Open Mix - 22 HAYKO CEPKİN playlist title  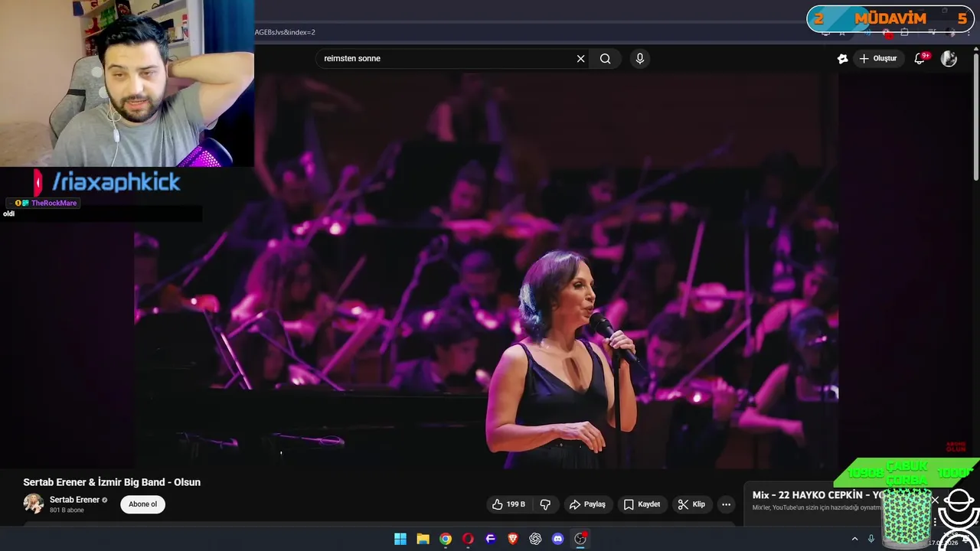(818, 495)
